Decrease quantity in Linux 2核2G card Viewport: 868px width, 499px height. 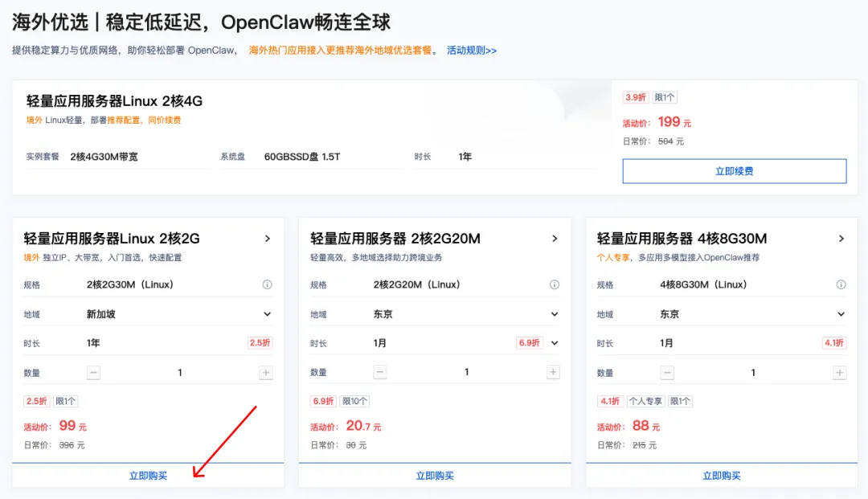[x=93, y=372]
